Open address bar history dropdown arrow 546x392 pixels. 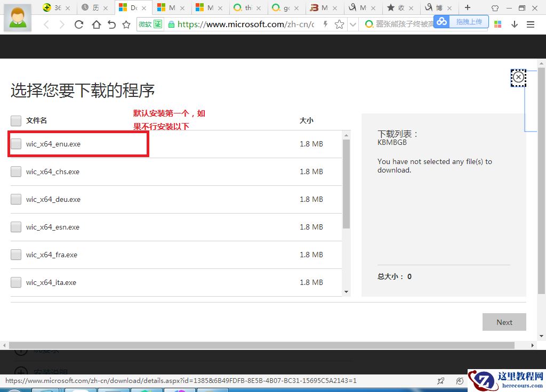pos(353,24)
